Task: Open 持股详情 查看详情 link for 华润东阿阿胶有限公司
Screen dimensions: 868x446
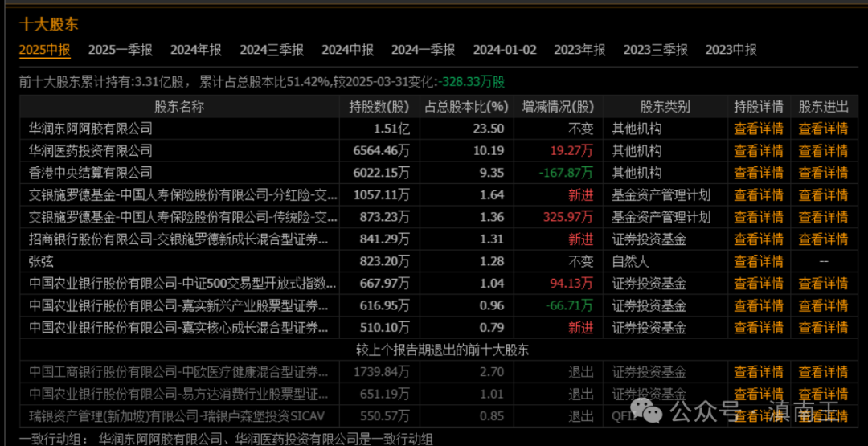Action: coord(759,129)
